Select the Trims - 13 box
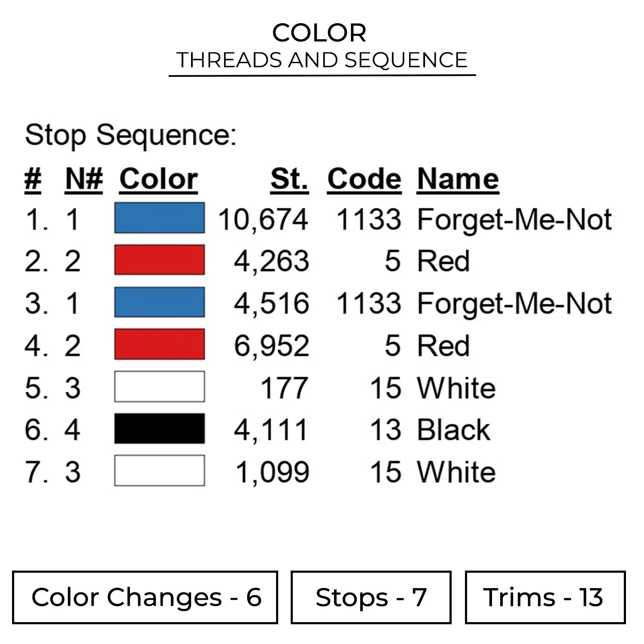644x644 pixels. coord(545,597)
